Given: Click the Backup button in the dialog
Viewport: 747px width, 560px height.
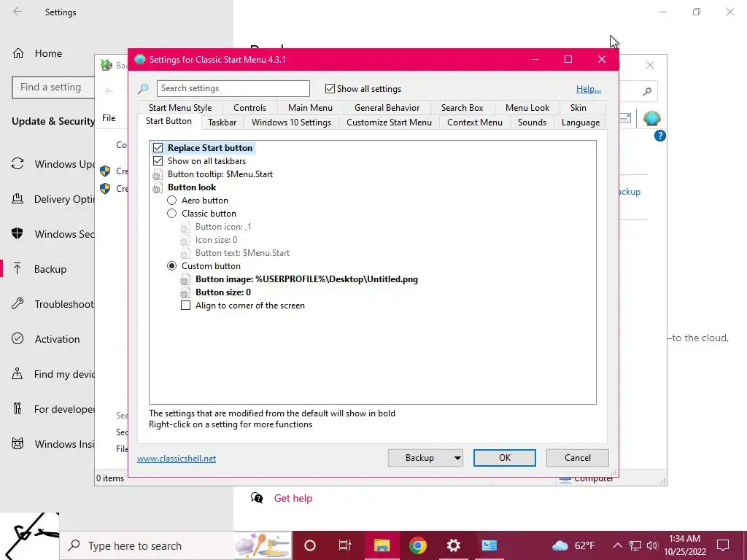Looking at the screenshot, I should point(419,458).
